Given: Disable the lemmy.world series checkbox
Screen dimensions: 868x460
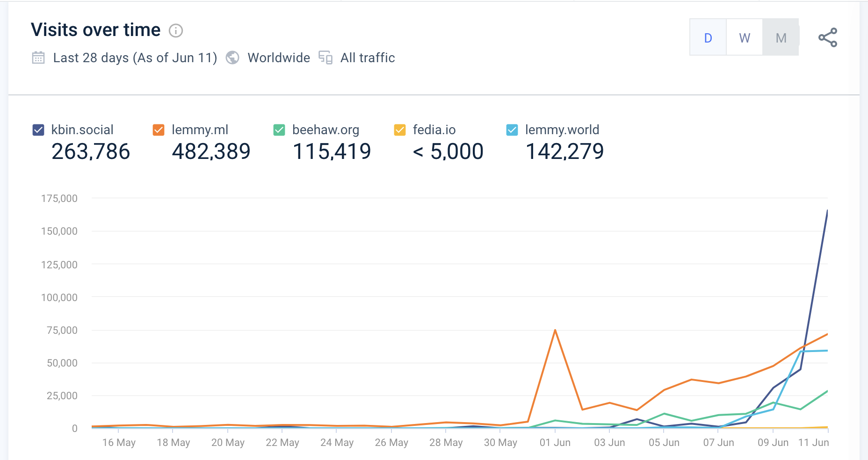Looking at the screenshot, I should (512, 130).
